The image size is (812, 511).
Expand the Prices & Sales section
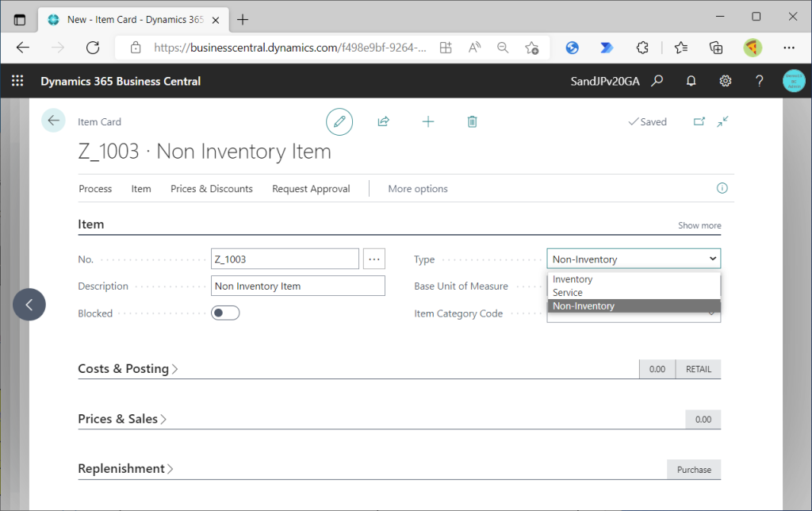pyautogui.click(x=121, y=419)
